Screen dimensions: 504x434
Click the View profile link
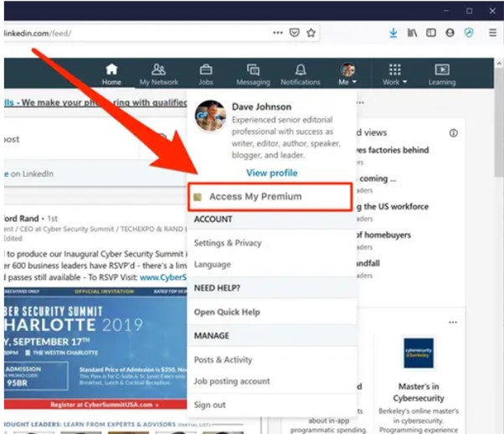pos(271,173)
